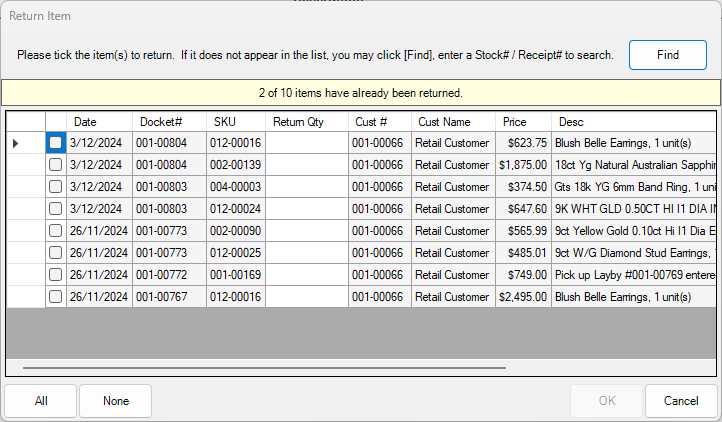Click Return Qty cell for SKU 012-00024

(307, 209)
